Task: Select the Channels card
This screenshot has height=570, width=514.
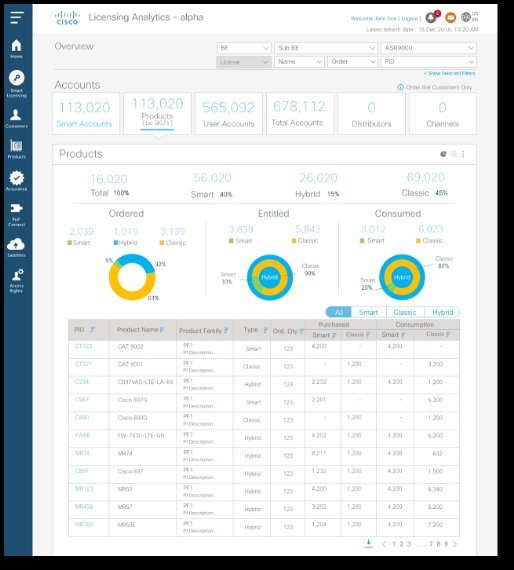Action: coord(442,113)
